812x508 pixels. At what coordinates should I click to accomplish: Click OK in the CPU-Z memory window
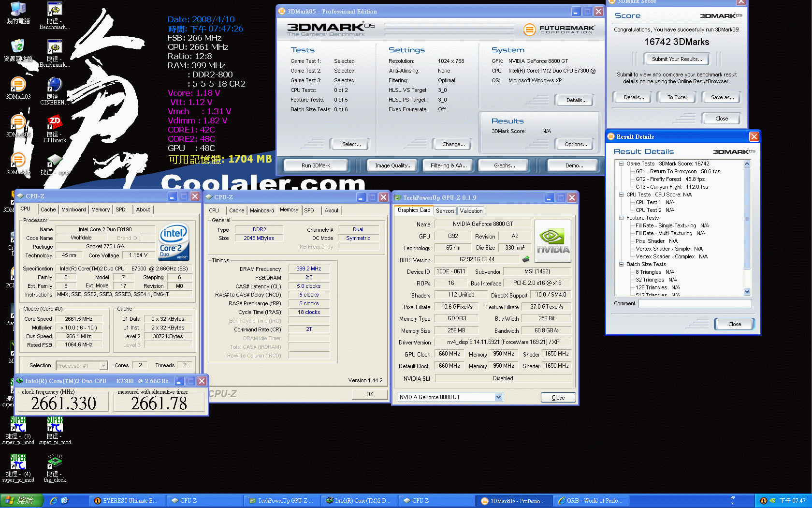[370, 394]
